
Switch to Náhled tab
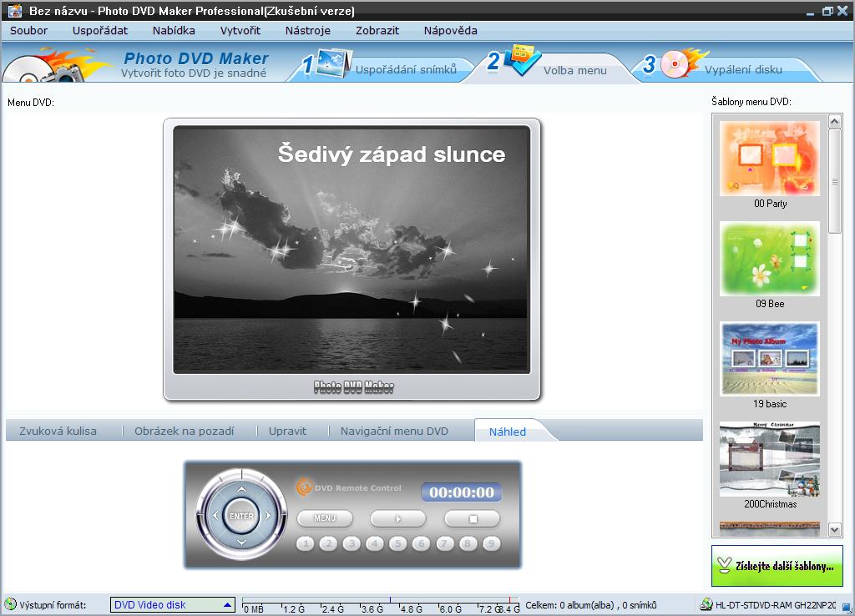(507, 432)
